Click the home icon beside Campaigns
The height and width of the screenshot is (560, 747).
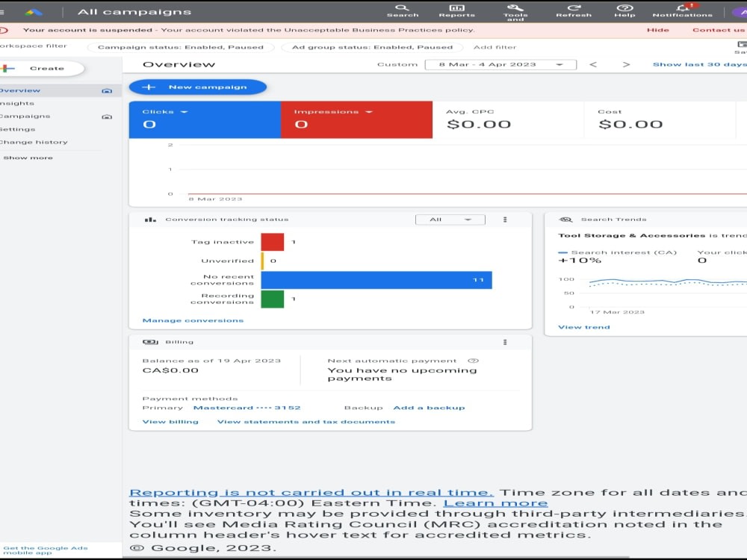107,116
